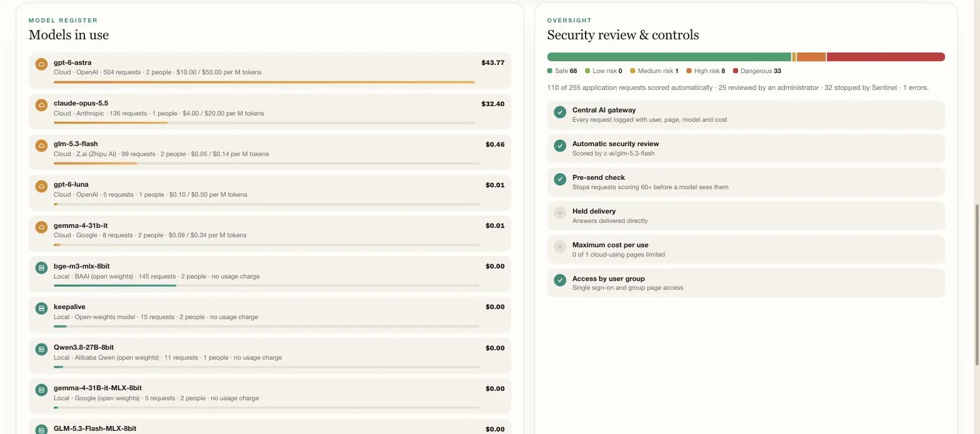Click the 'Scored by z-ai/glm-5.3-flash' description

(x=613, y=153)
